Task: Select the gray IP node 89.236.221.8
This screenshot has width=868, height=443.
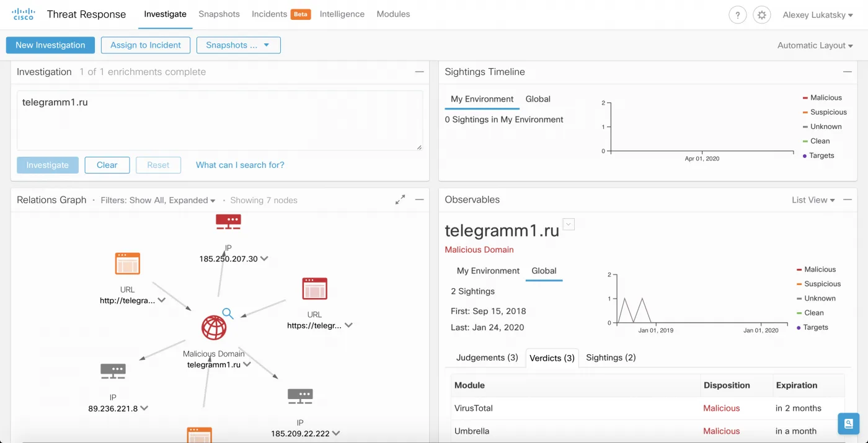Action: (113, 371)
